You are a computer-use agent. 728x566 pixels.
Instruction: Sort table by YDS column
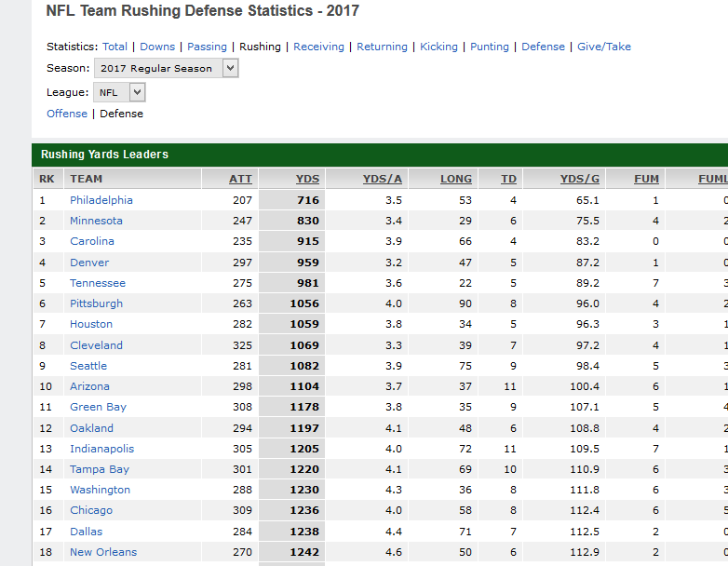pos(307,179)
